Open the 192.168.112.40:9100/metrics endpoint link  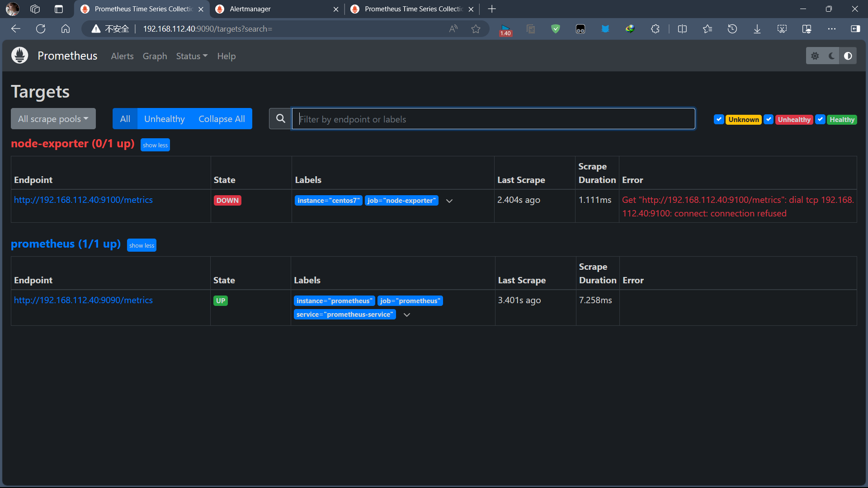[x=83, y=200]
